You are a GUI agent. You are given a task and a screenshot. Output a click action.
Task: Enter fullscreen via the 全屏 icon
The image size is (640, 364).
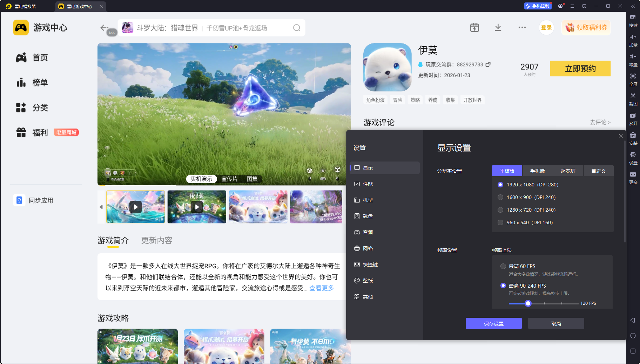coord(633,80)
